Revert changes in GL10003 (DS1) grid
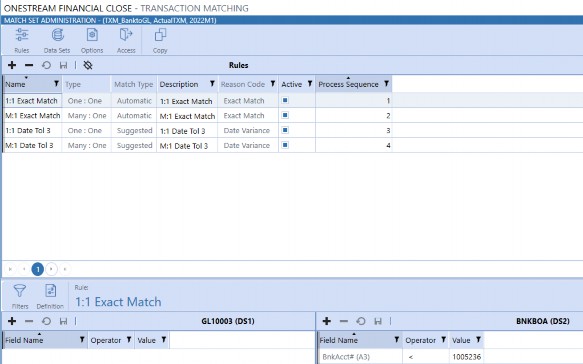The width and height of the screenshot is (583, 364). [x=46, y=321]
